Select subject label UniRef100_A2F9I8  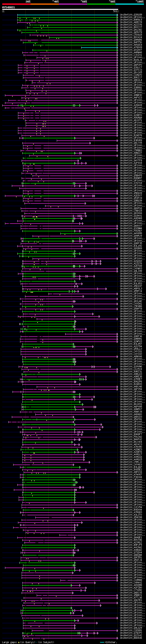(131, 163)
